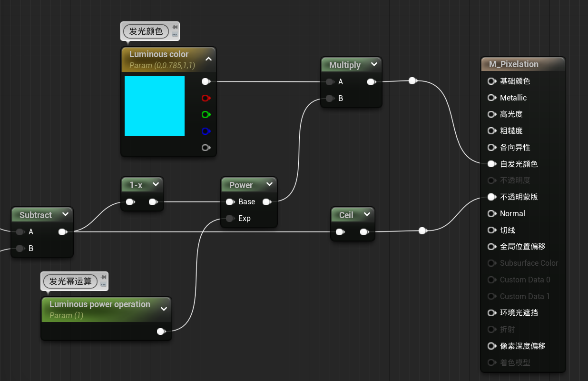Click Multiply node output pin

point(372,82)
